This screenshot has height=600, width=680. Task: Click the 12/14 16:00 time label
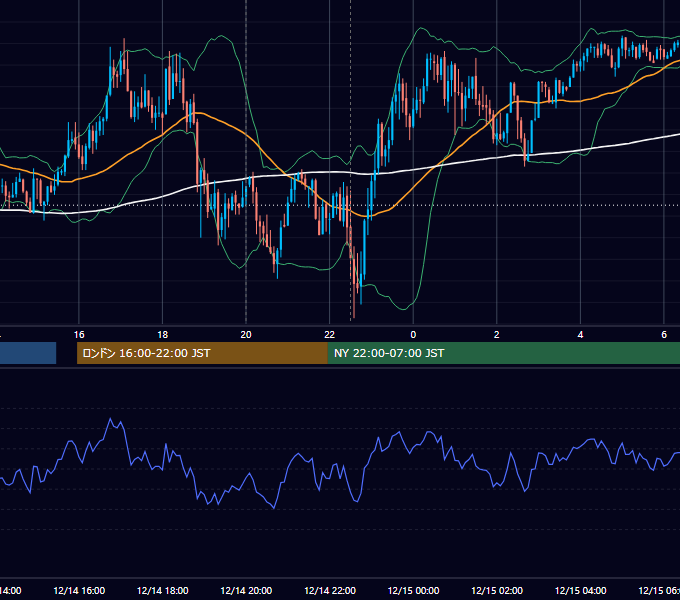[79, 590]
